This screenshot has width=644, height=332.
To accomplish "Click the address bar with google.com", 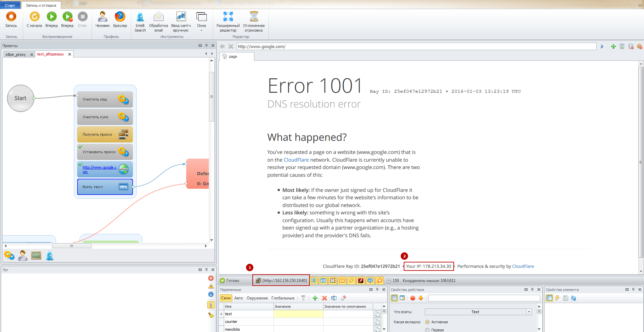I will click(416, 46).
